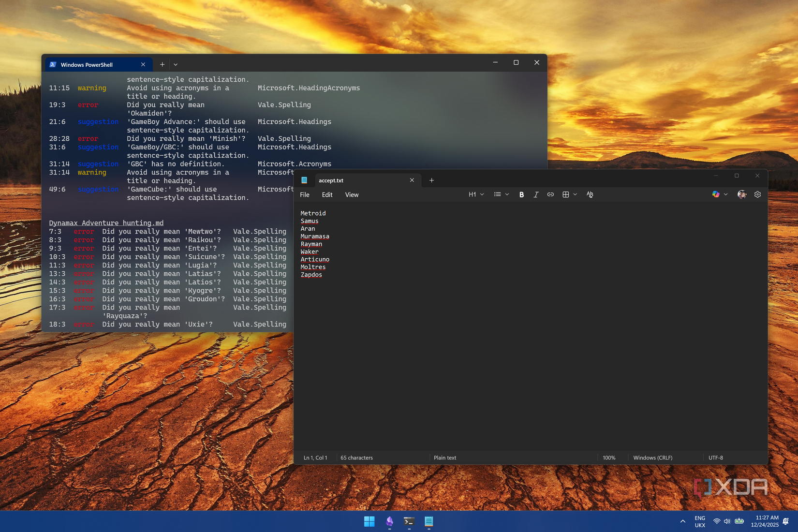Switch the ENG UKX input language
The width and height of the screenshot is (798, 532).
[700, 521]
